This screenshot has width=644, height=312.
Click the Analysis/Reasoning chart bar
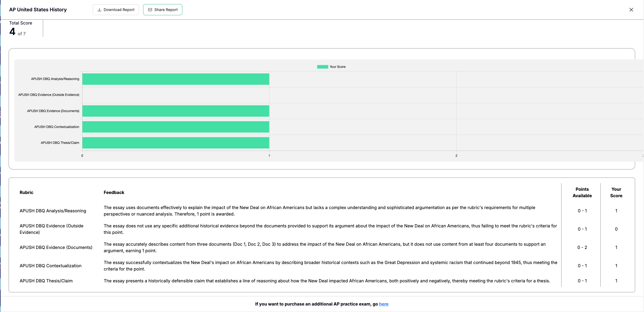[176, 79]
